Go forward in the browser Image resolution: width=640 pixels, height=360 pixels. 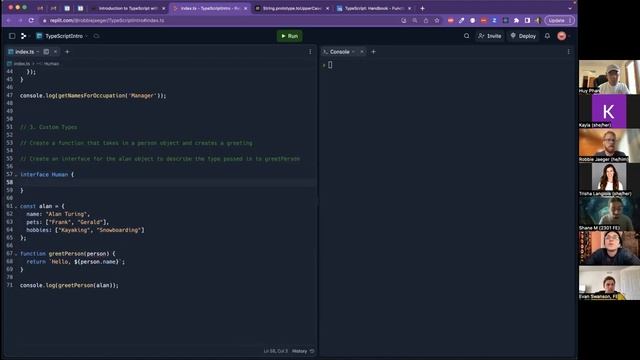[20, 20]
